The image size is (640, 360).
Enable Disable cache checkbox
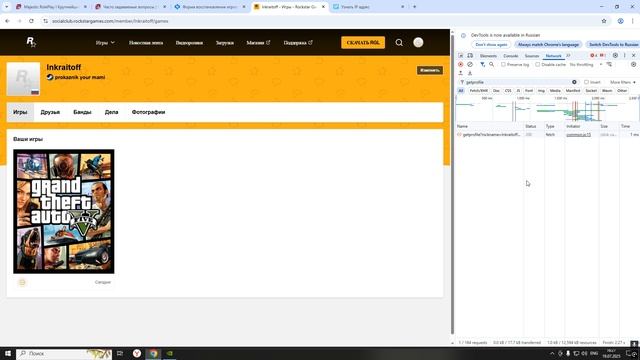pyautogui.click(x=538, y=64)
